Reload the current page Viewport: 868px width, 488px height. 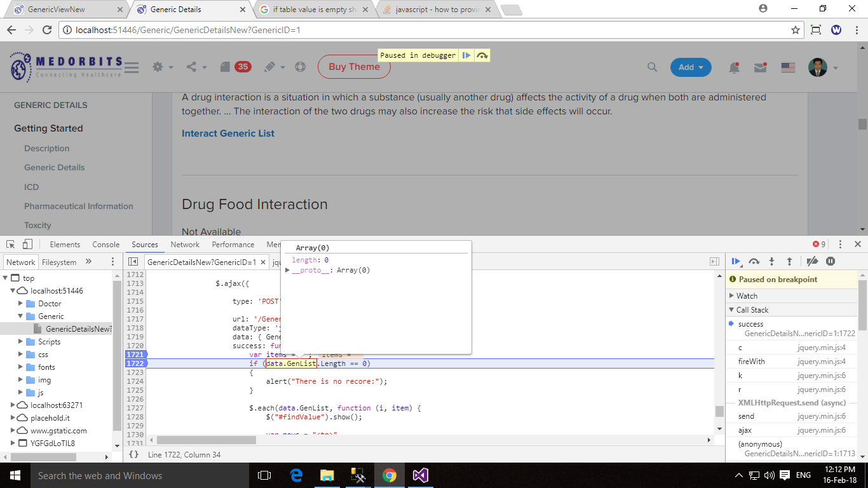click(x=46, y=30)
